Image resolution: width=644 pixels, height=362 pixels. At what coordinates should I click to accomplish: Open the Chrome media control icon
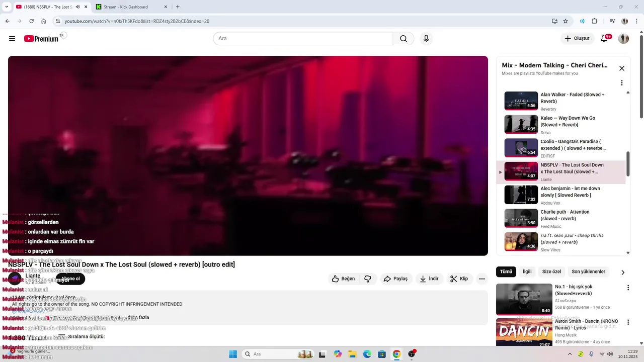(x=612, y=21)
